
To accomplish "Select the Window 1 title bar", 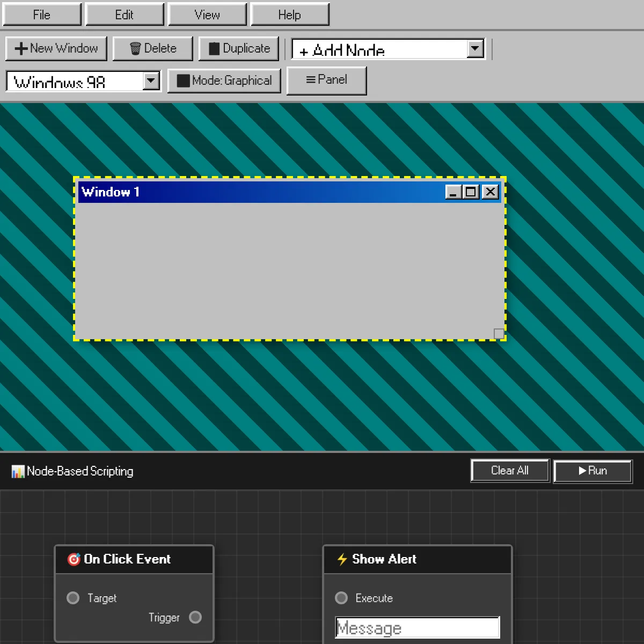I will click(x=241, y=192).
